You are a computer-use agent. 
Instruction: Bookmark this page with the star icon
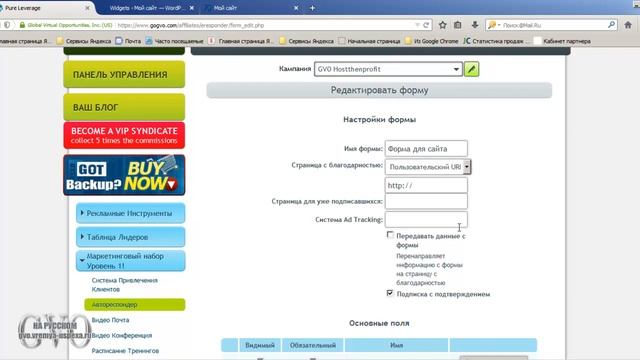click(x=442, y=25)
